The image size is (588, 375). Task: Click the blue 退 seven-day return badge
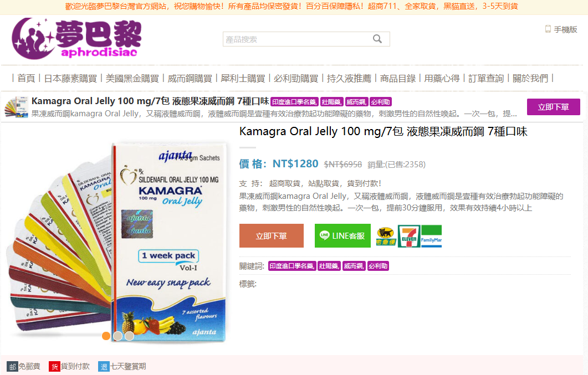click(104, 366)
